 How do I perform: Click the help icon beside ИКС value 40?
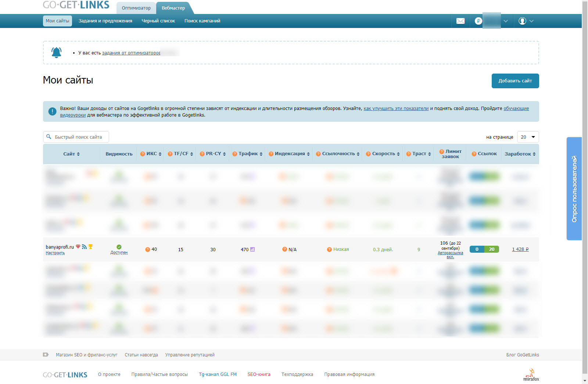pos(148,249)
